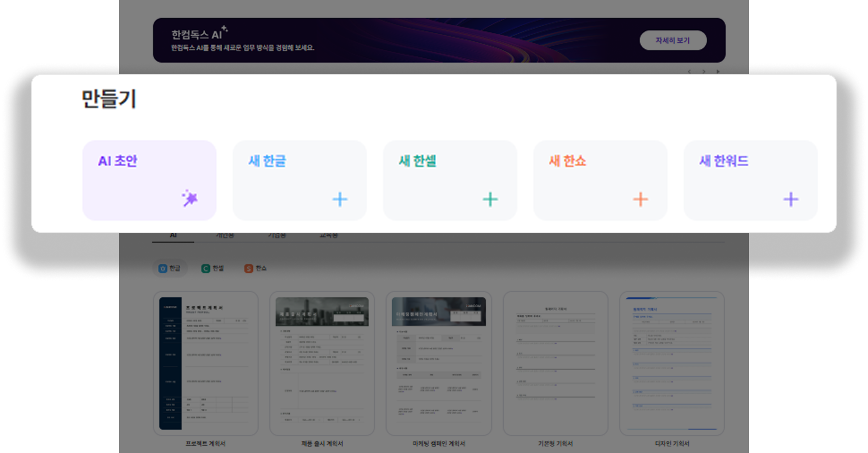Select the 한글 filter chip
Screen dimensions: 868x453
tap(170, 268)
